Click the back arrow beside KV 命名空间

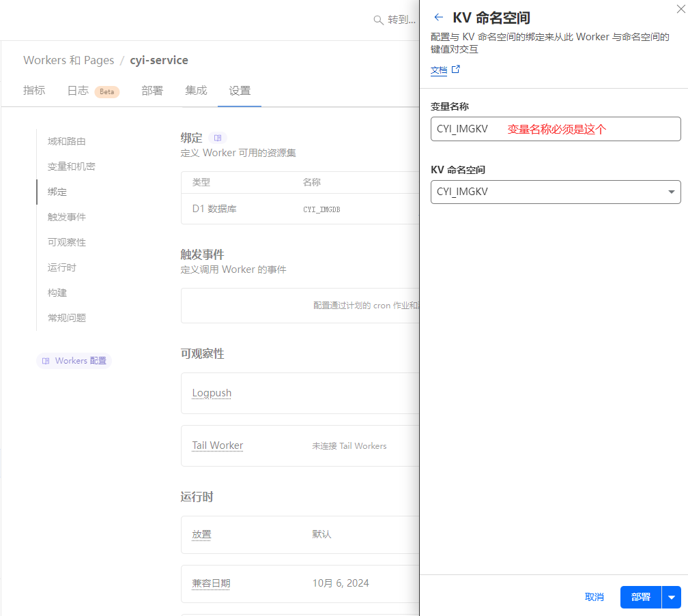(x=438, y=18)
